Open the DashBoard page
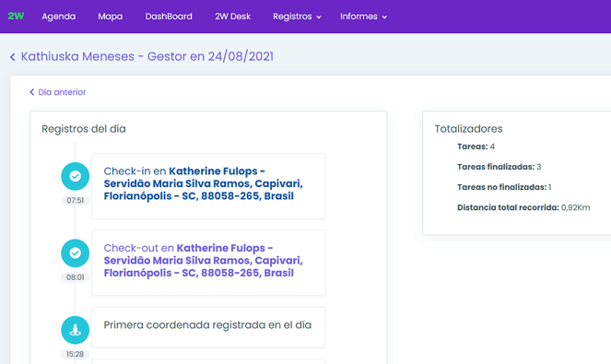This screenshot has width=611, height=364. coord(169,17)
